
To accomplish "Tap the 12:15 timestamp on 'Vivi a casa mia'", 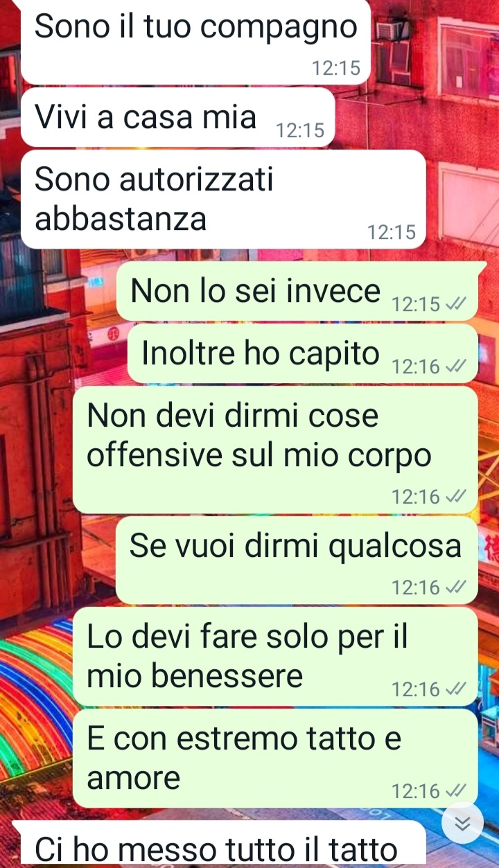I will (299, 130).
